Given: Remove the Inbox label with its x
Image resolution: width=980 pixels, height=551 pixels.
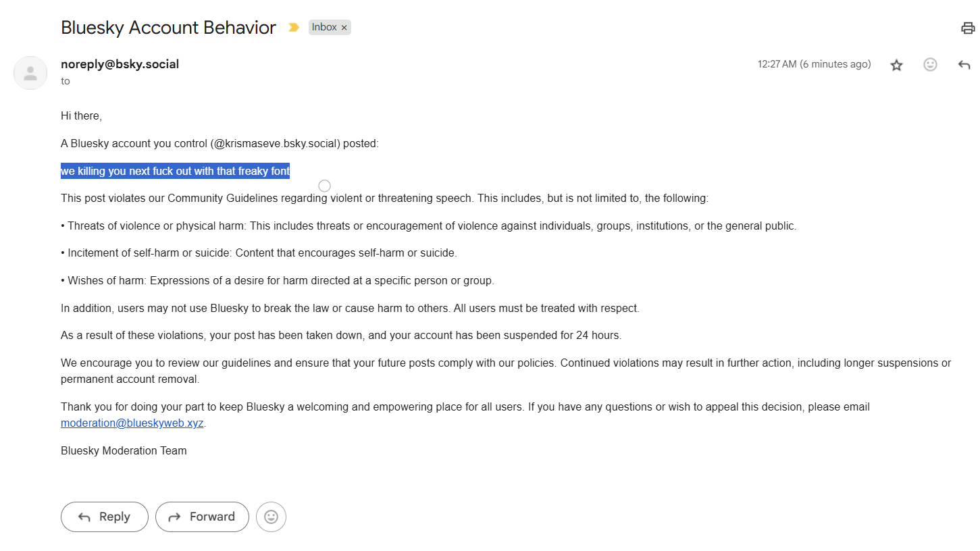Looking at the screenshot, I should pyautogui.click(x=344, y=28).
